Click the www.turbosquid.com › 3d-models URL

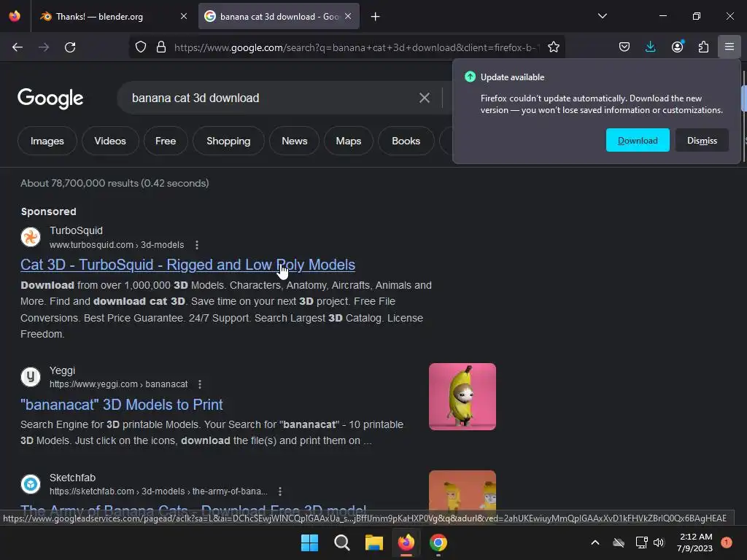click(117, 245)
